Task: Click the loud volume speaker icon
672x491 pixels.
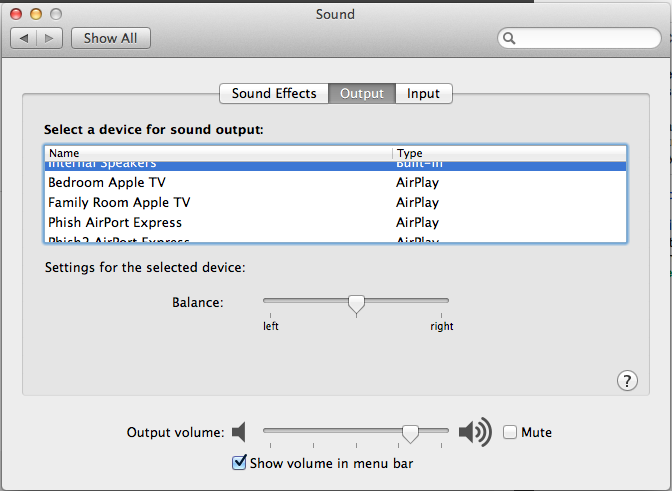Action: (x=475, y=432)
